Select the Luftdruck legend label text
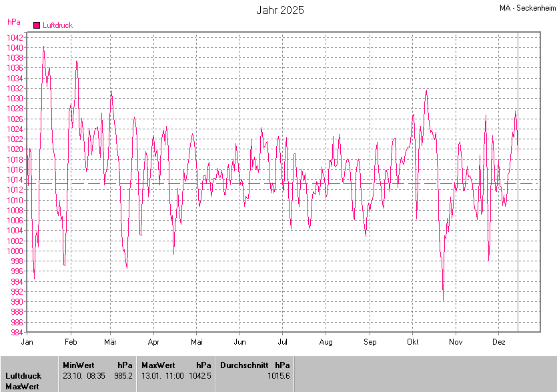Viewport: 557px width, 392px height. [57, 25]
